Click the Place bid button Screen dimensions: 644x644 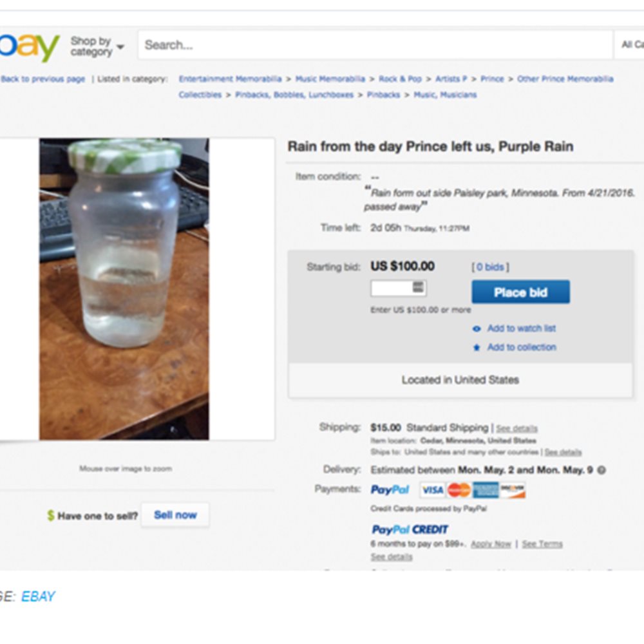520,292
